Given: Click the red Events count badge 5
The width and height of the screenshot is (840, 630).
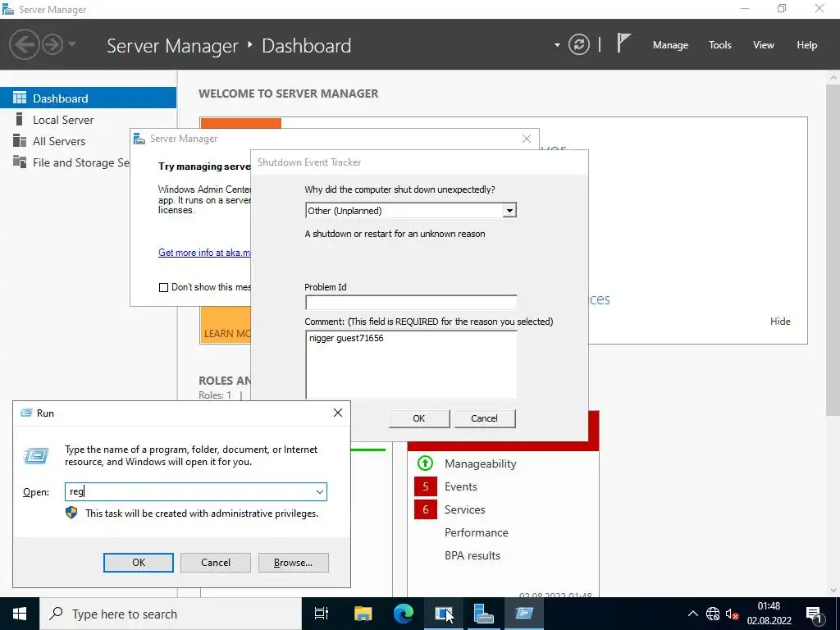Looking at the screenshot, I should [x=426, y=486].
